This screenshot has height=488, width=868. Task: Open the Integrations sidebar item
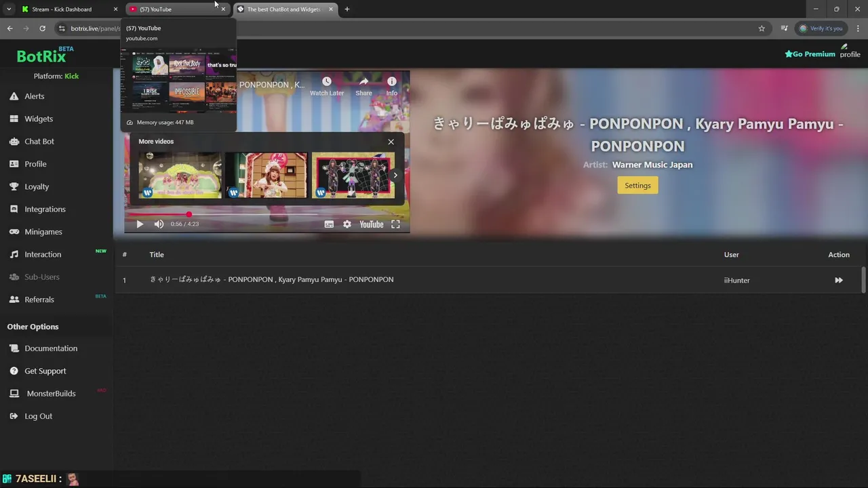point(45,209)
